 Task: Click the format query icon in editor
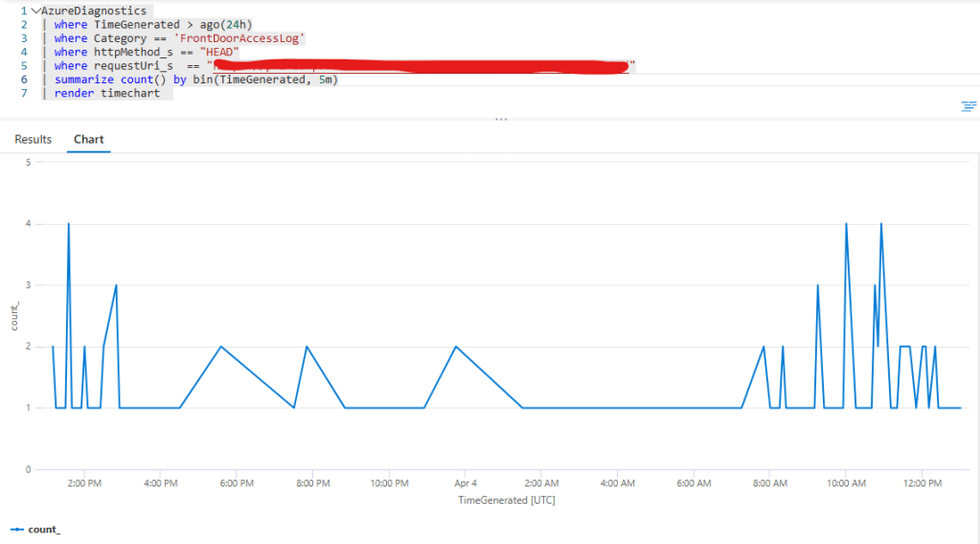click(x=969, y=105)
